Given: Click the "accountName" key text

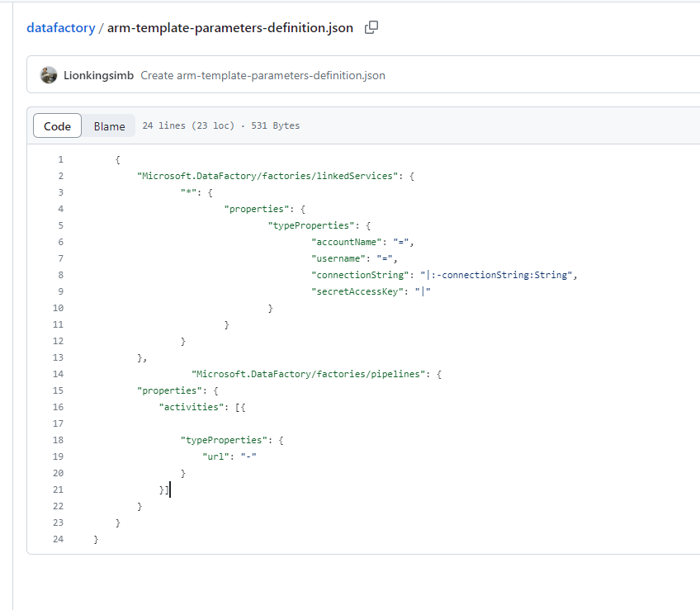Looking at the screenshot, I should click(346, 242).
